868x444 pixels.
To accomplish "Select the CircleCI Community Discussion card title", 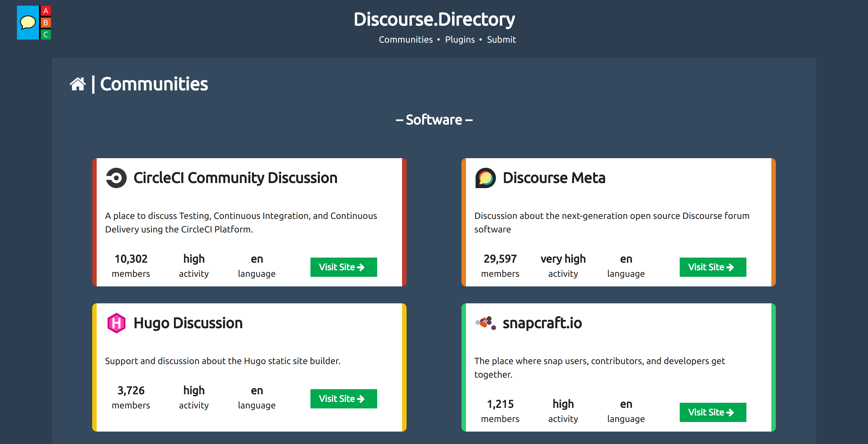I will tap(236, 178).
